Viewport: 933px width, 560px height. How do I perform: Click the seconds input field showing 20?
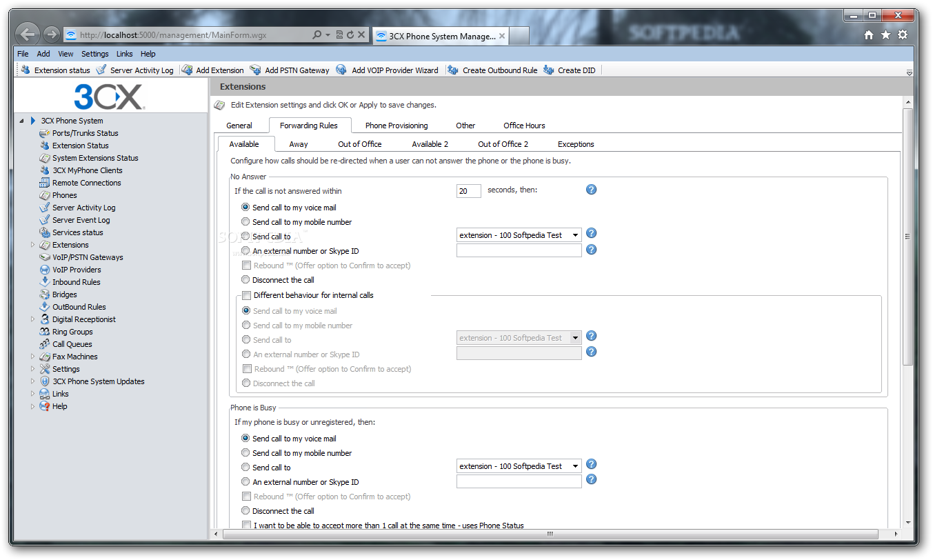click(469, 191)
